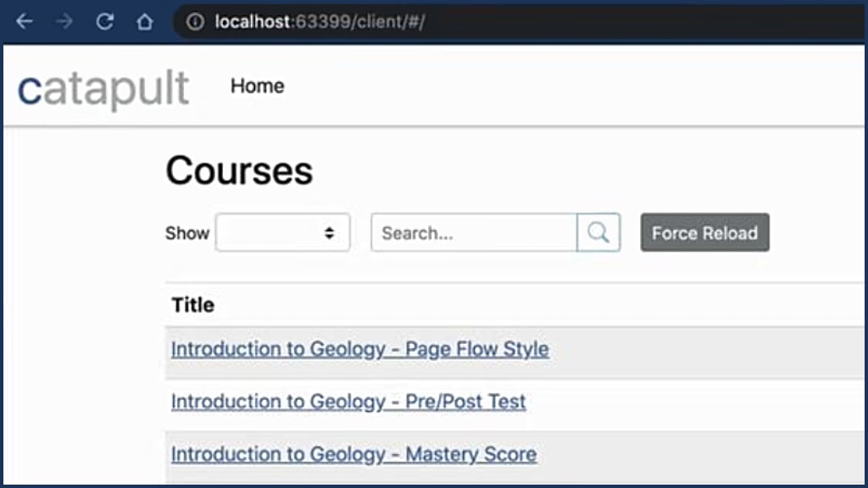This screenshot has height=488, width=868.
Task: Open Introduction to Geology - Page Flow Style
Action: (359, 349)
